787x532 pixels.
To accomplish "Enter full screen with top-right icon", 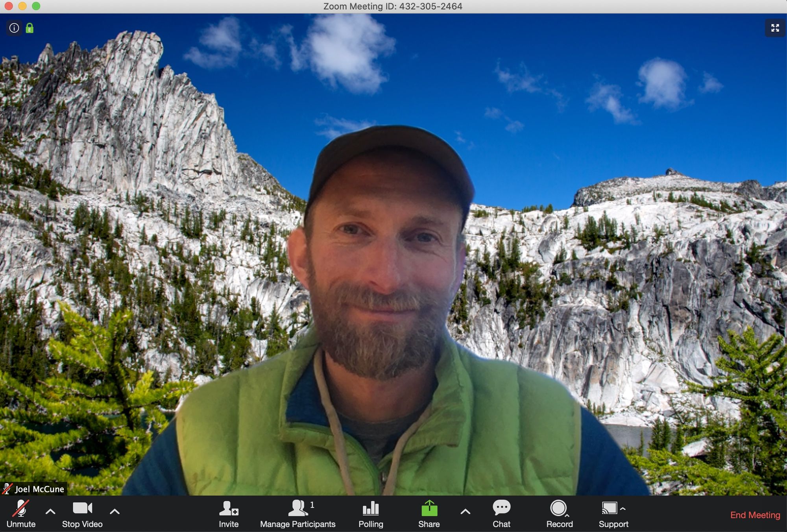I will (775, 28).
